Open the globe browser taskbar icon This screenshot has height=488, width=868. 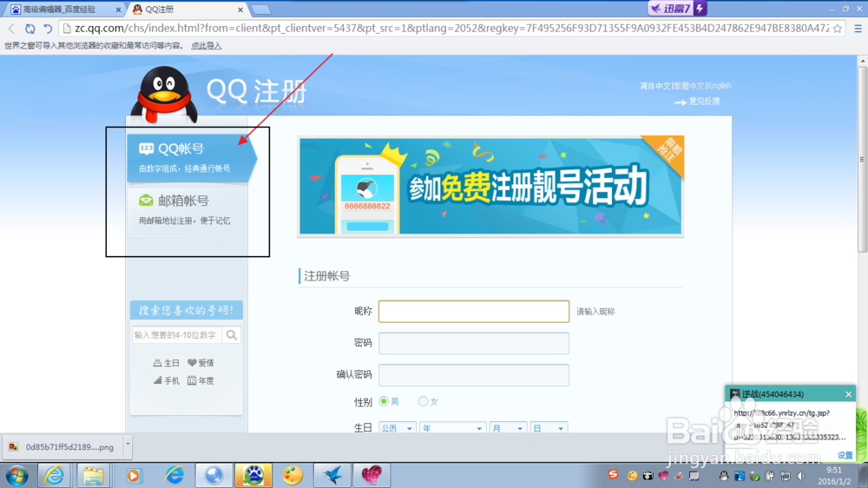point(214,475)
